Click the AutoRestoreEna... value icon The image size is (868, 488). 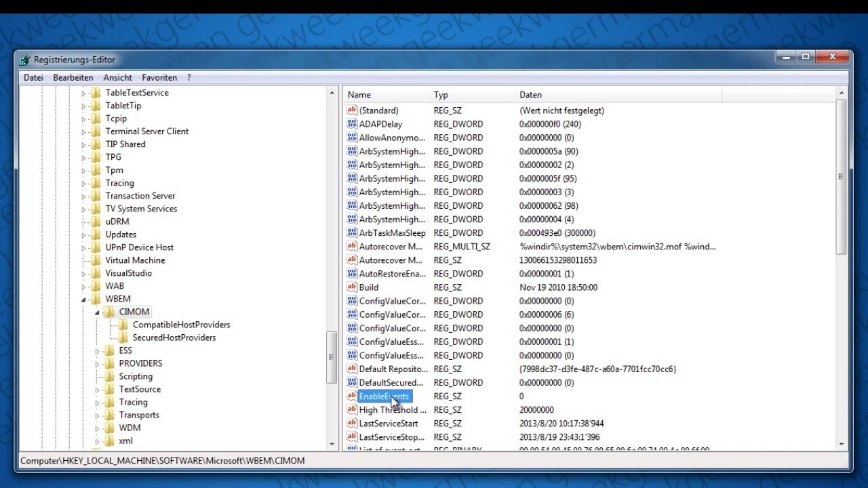click(x=352, y=274)
